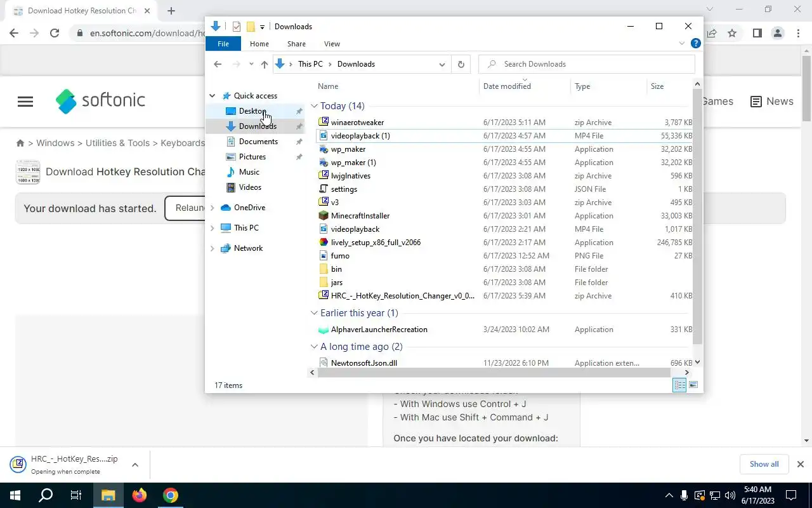This screenshot has height=508, width=812.
Task: Click Utilities & Tools breadcrumb link
Action: (x=117, y=143)
